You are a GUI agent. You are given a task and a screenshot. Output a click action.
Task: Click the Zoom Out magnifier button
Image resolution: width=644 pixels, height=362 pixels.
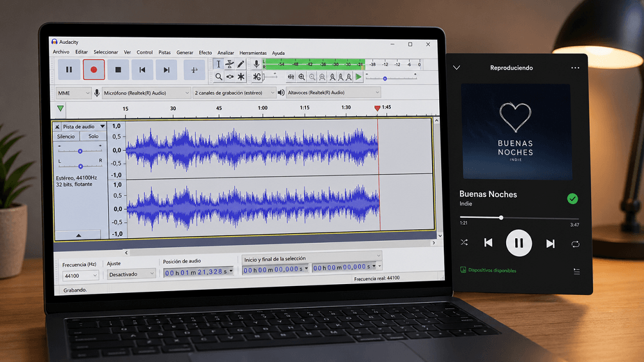click(312, 77)
